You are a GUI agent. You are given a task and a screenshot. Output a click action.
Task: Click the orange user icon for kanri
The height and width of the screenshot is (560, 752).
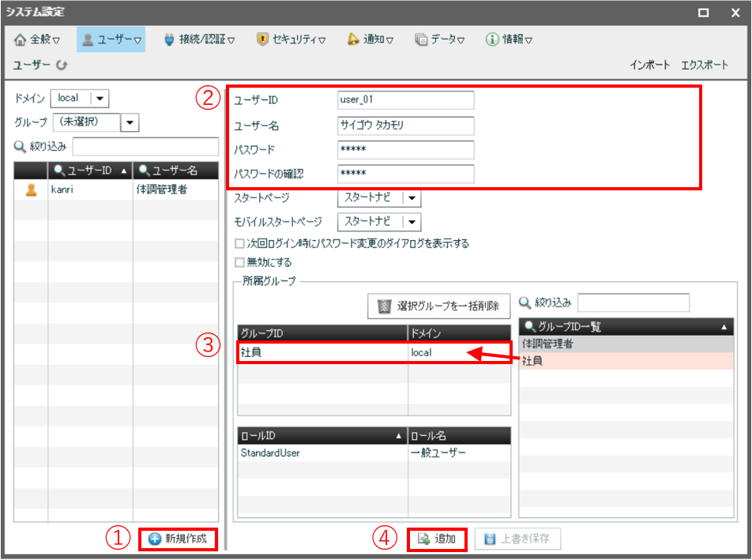click(x=32, y=190)
